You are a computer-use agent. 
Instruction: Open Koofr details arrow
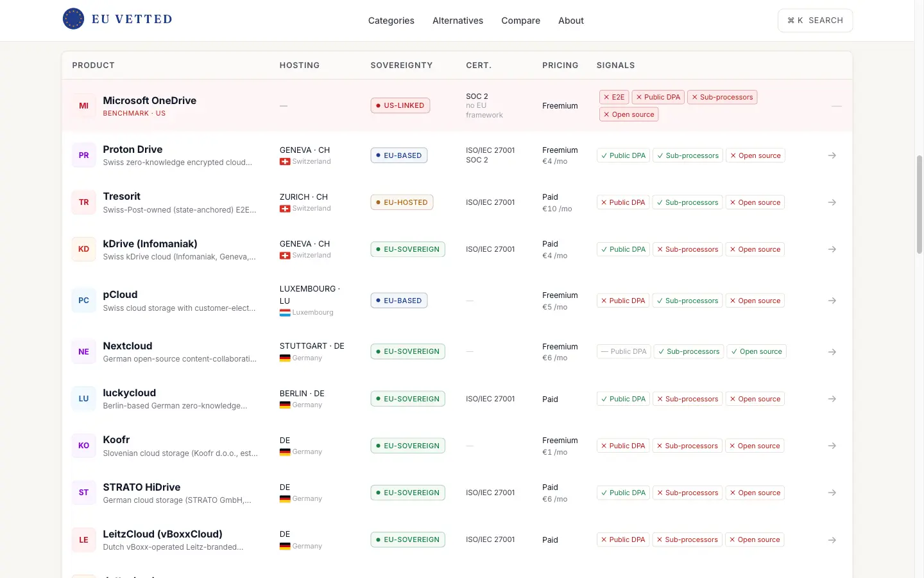[832, 446]
